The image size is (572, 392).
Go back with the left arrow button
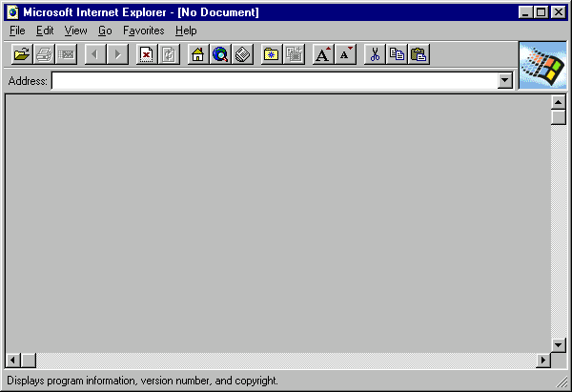(x=95, y=54)
